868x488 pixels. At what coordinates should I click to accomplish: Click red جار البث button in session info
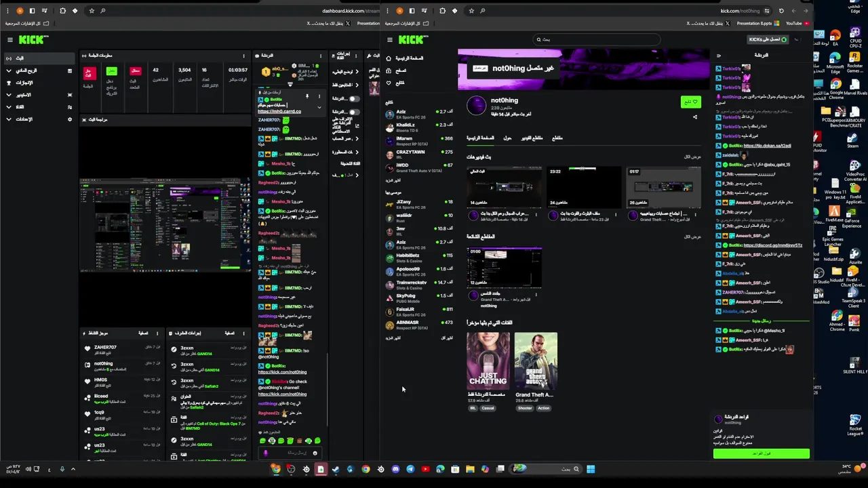coord(89,73)
